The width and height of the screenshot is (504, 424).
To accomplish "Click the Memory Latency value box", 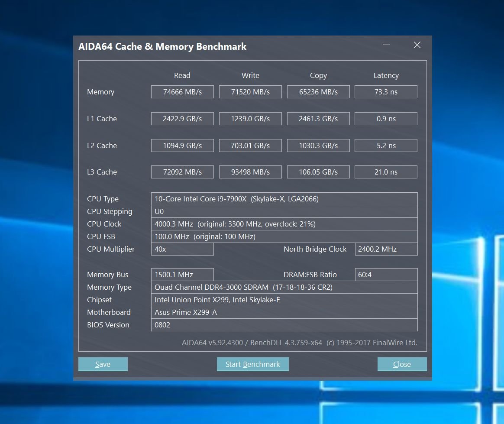I will point(386,92).
